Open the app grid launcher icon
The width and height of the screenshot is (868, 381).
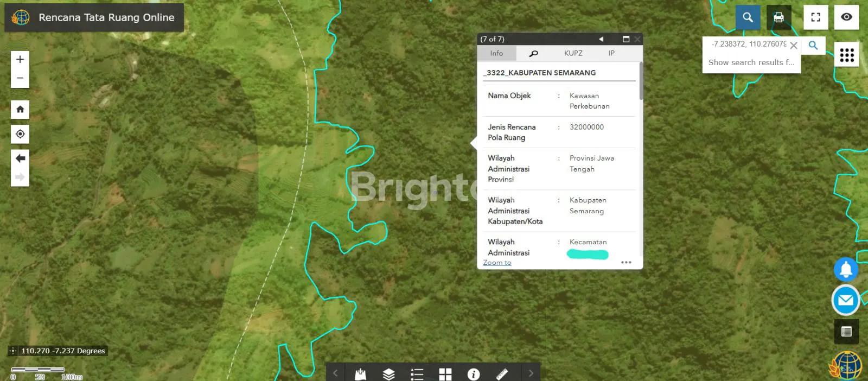tap(846, 55)
